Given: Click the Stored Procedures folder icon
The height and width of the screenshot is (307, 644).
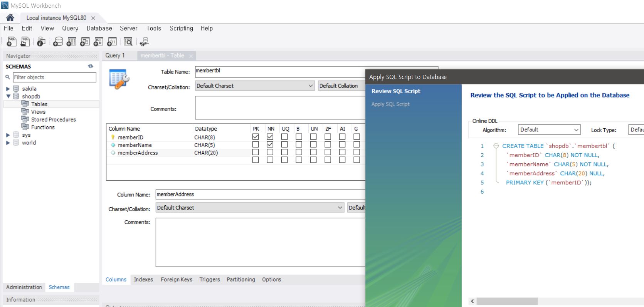Looking at the screenshot, I should [x=25, y=119].
